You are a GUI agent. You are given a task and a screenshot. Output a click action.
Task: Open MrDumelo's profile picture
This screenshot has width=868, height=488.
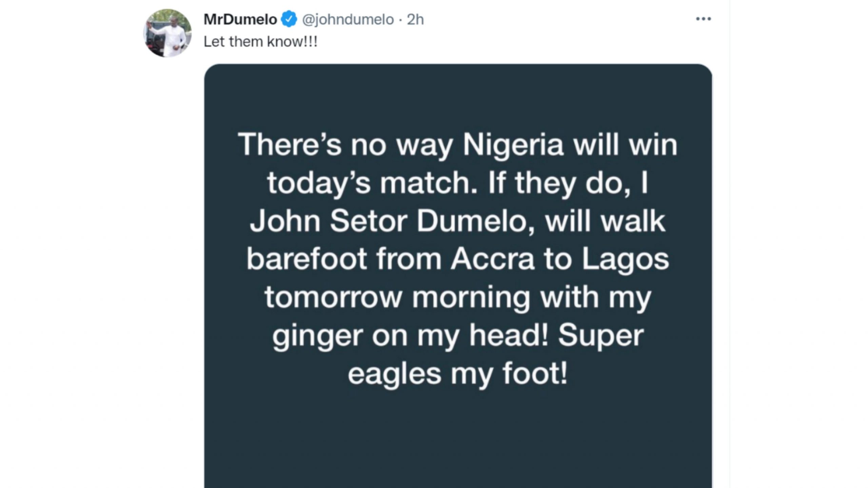click(167, 33)
